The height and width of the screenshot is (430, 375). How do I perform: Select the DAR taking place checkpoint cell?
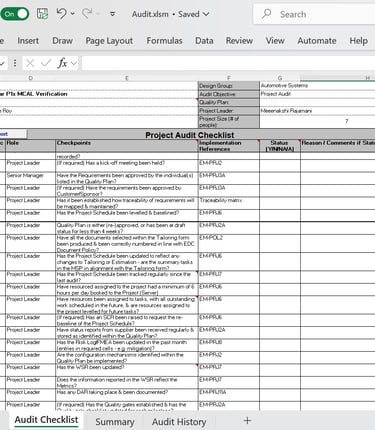127,395
